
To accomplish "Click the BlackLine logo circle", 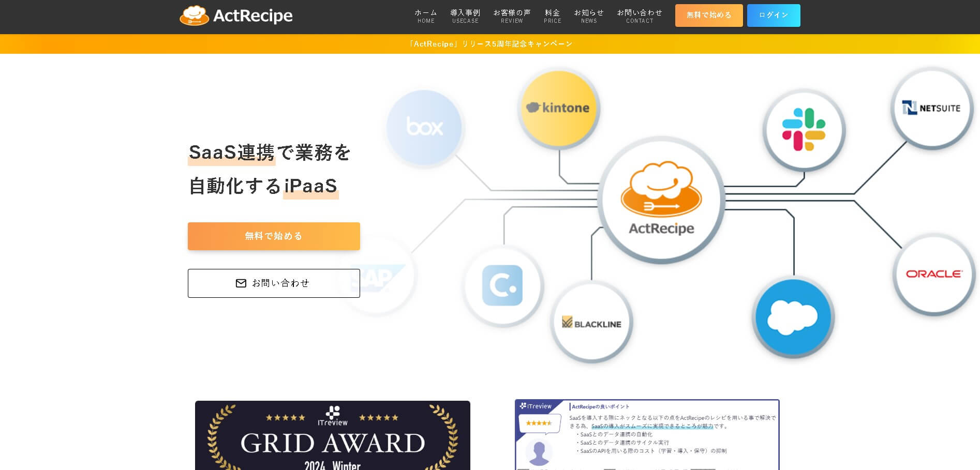I will point(591,323).
